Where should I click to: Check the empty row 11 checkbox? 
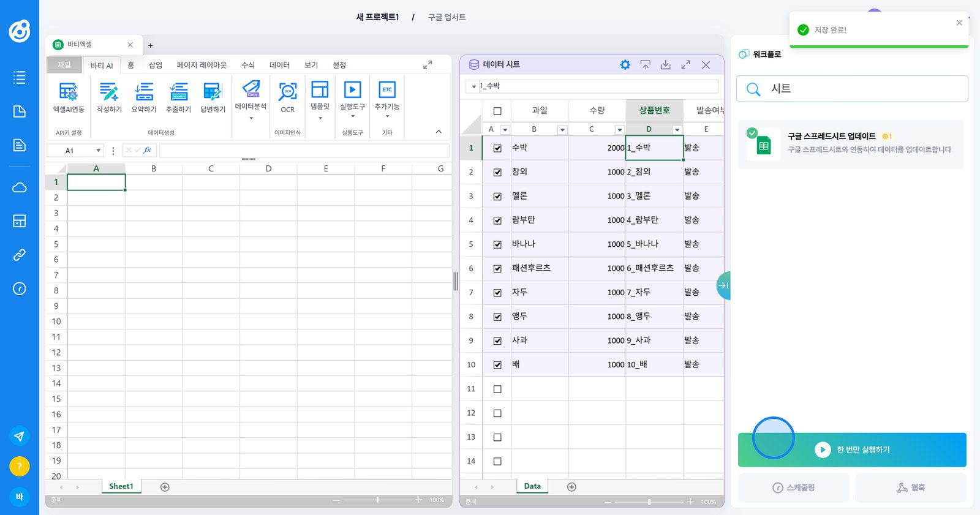point(497,389)
